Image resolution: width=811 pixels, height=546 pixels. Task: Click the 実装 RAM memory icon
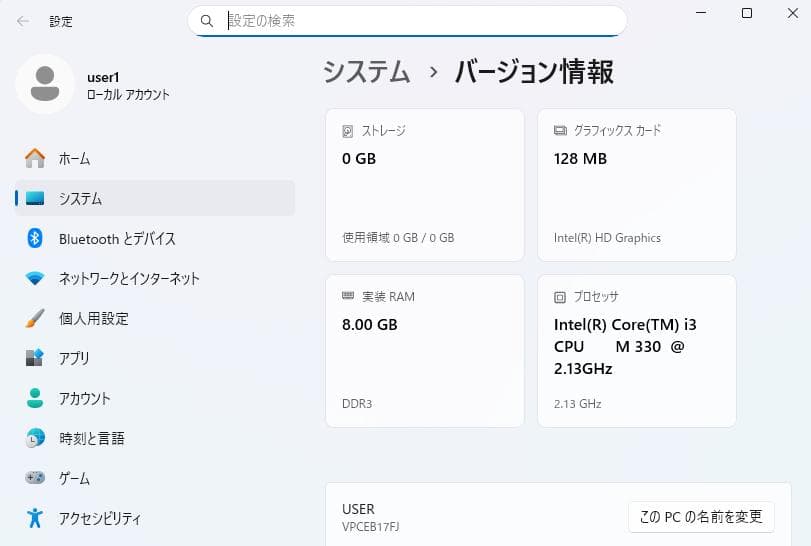(348, 295)
